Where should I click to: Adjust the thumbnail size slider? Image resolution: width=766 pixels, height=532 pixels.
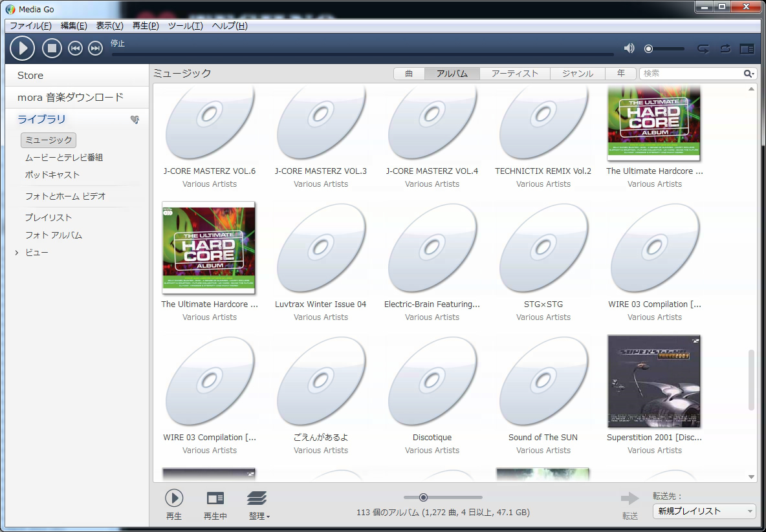point(443,497)
